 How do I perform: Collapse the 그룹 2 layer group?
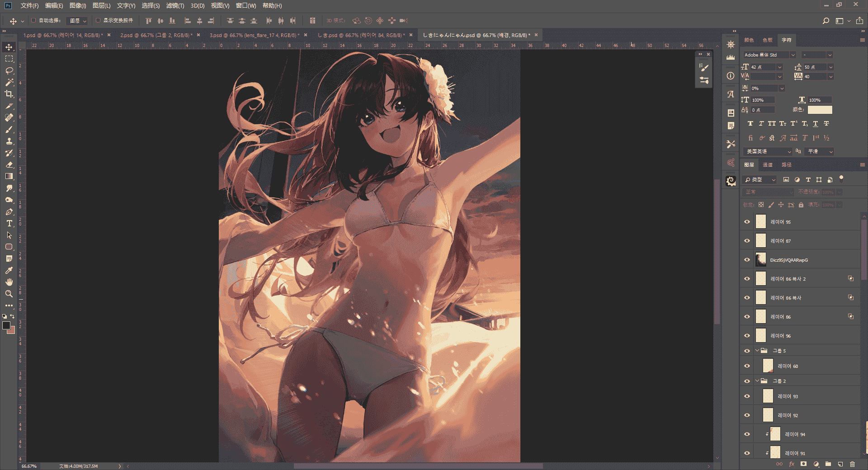point(757,381)
